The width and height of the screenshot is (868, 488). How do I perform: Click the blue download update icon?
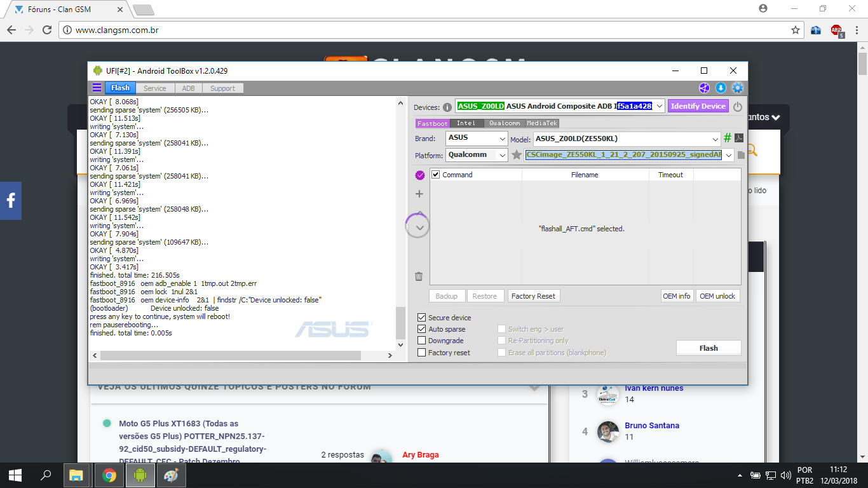coord(721,88)
